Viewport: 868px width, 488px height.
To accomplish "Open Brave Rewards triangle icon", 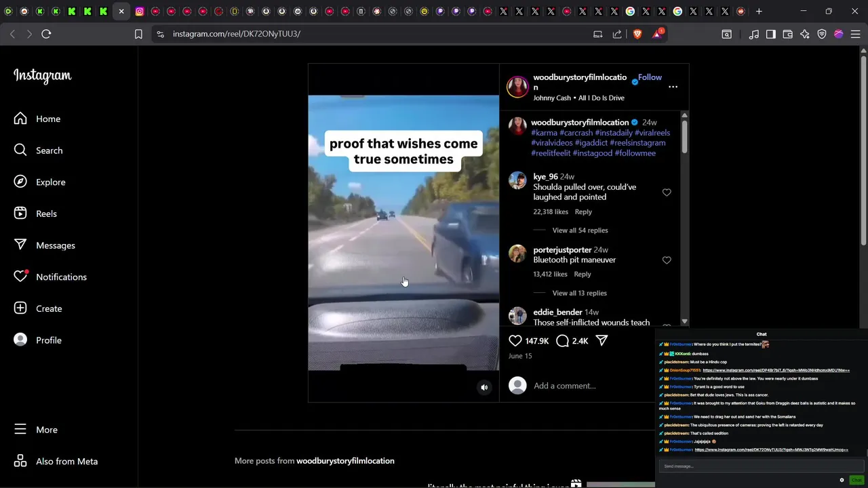I will coord(658,33).
